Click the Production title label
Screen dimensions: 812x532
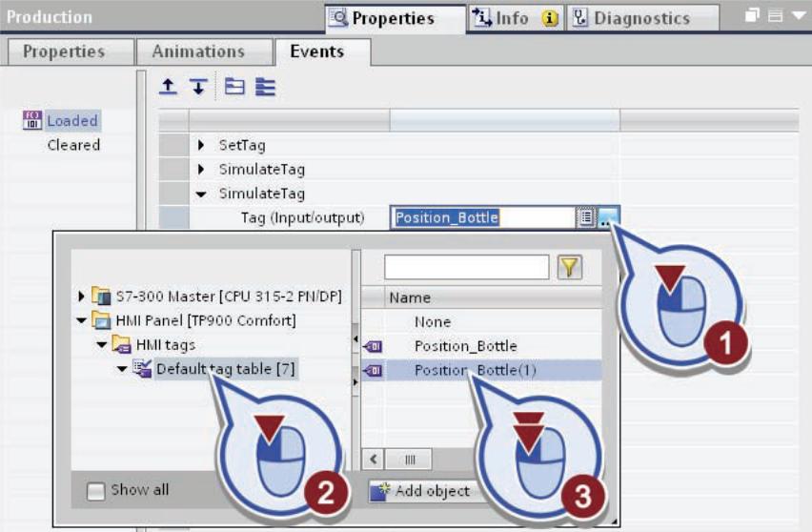(x=50, y=17)
